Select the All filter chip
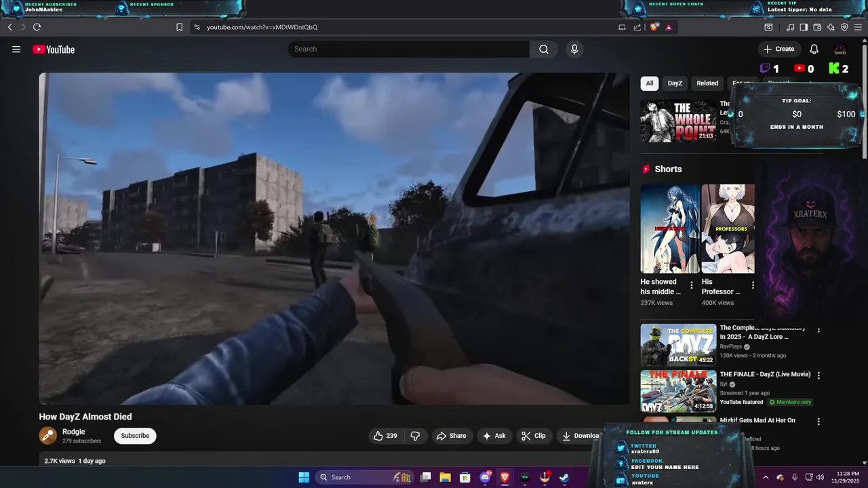 click(650, 83)
